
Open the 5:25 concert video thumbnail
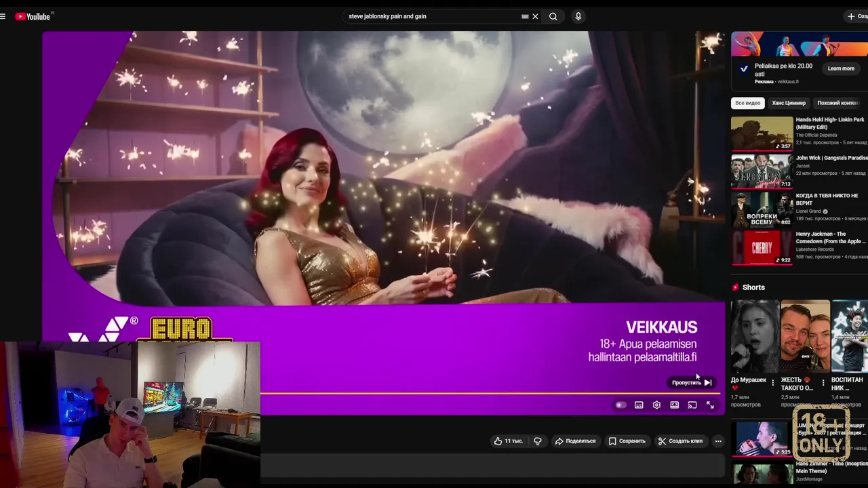(x=762, y=439)
